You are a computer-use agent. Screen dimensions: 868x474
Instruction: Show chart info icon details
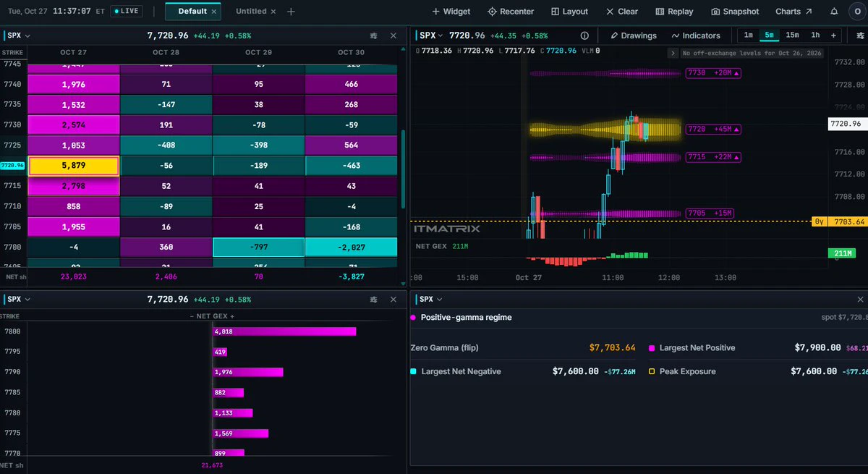[584, 35]
